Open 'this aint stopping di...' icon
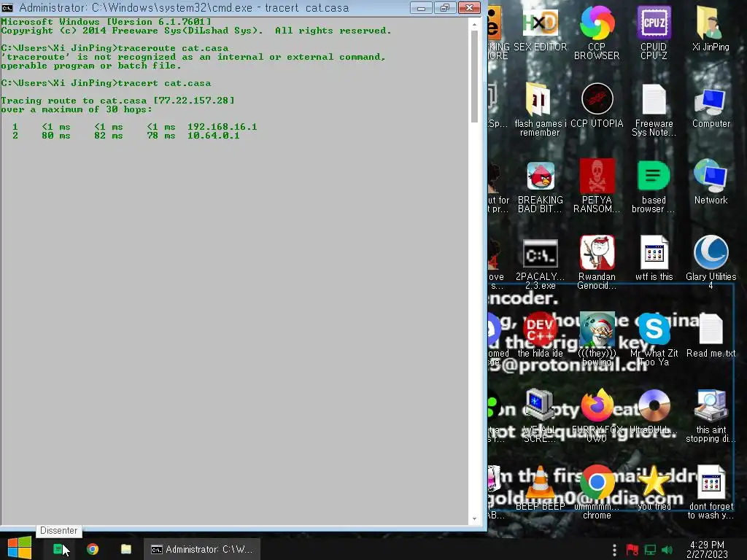This screenshot has height=560, width=747. 711,416
